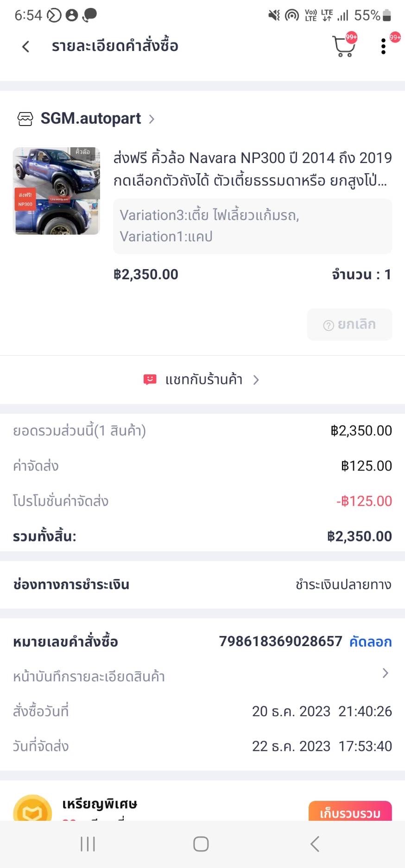Open the Navara NP300 product title
Image resolution: width=405 pixels, height=868 pixels.
[x=253, y=169]
